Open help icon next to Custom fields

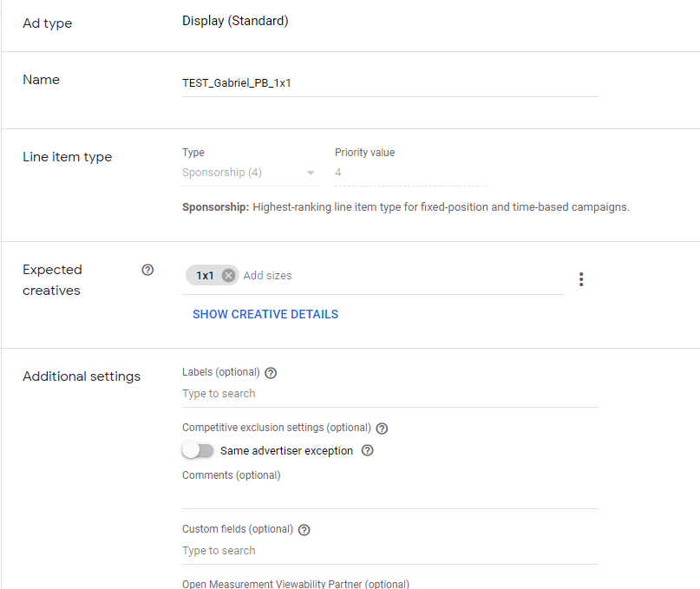tap(304, 530)
